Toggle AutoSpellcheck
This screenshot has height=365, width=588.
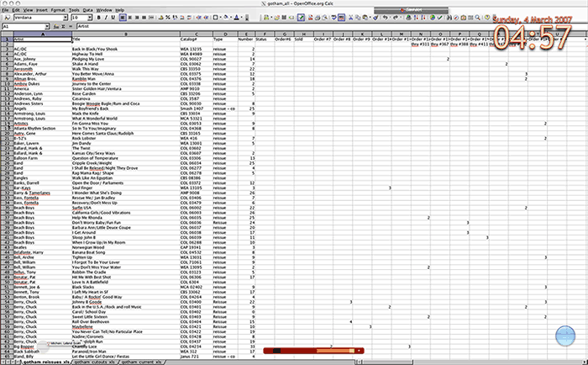pyautogui.click(x=341, y=18)
